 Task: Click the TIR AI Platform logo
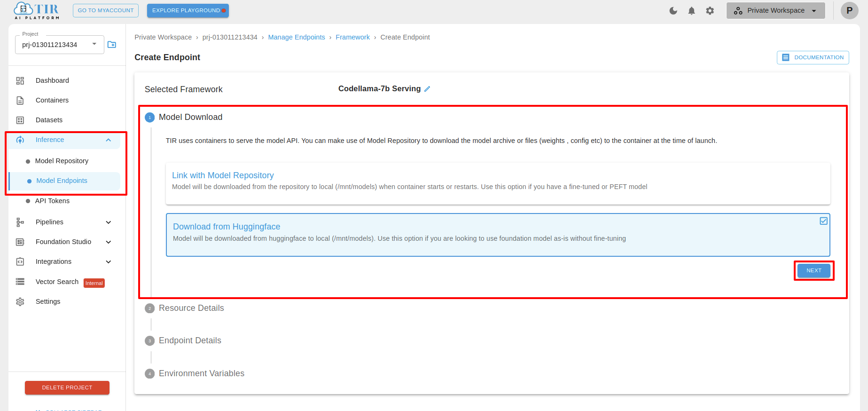(x=37, y=10)
